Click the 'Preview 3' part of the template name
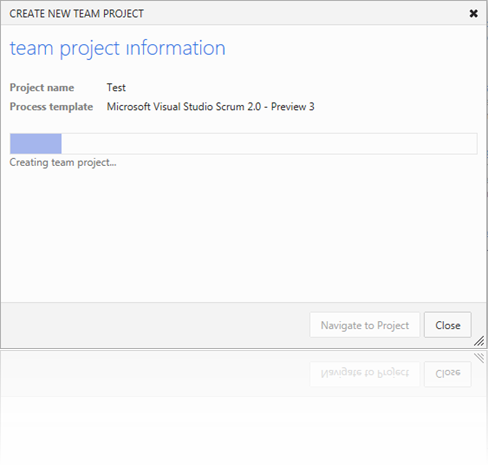 [292, 107]
